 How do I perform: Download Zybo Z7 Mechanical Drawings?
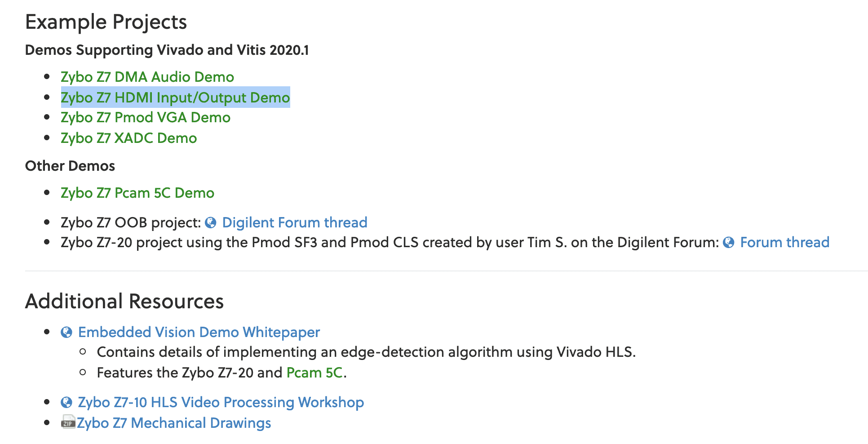(x=174, y=423)
